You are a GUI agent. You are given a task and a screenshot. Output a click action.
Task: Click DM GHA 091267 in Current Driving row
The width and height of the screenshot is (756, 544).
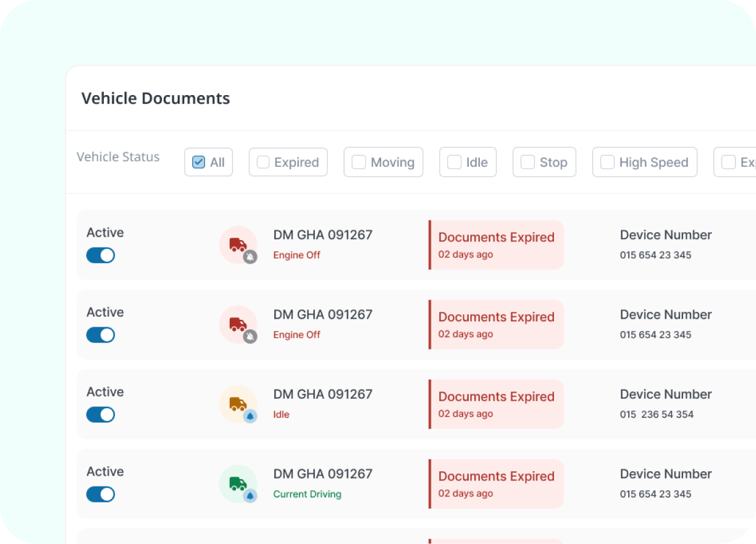click(x=323, y=474)
